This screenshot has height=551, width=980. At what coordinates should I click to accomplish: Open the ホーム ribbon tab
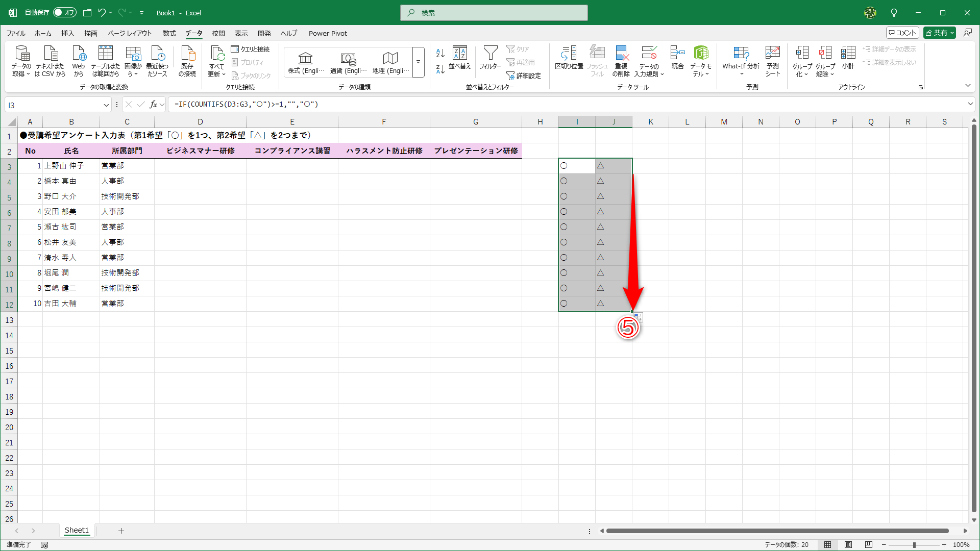[x=43, y=33]
